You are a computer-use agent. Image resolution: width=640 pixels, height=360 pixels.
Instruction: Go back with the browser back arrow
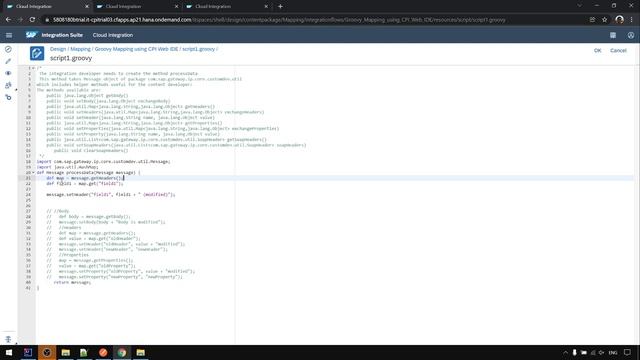9,20
